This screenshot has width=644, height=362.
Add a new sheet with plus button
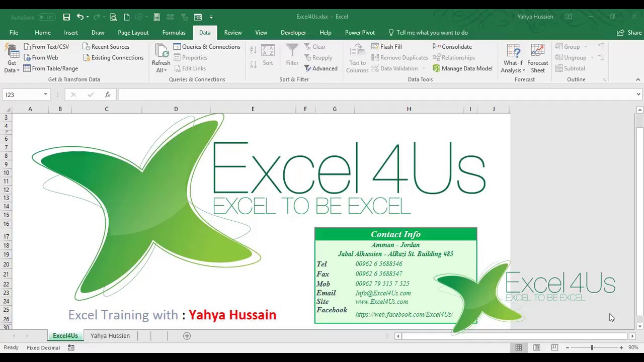(x=187, y=336)
